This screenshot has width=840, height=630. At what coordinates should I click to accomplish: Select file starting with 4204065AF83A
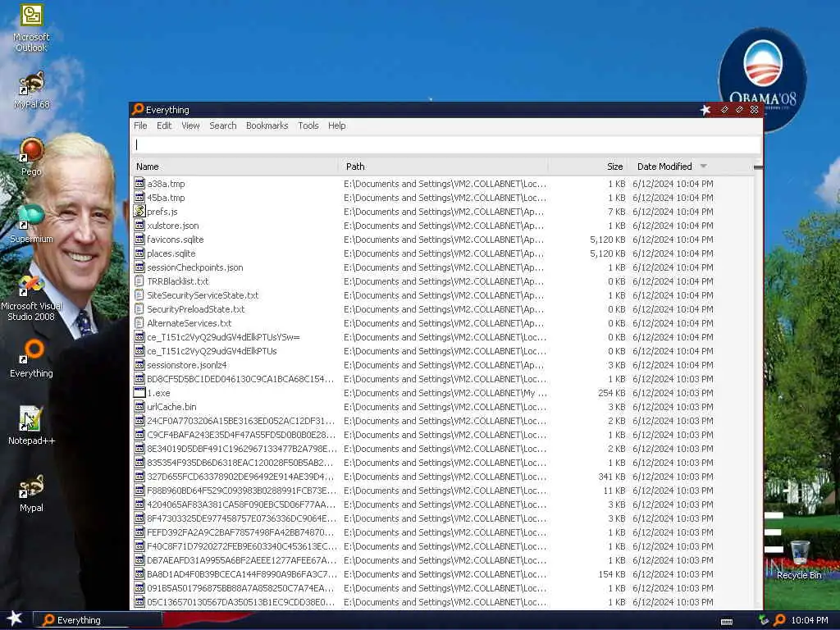241,504
